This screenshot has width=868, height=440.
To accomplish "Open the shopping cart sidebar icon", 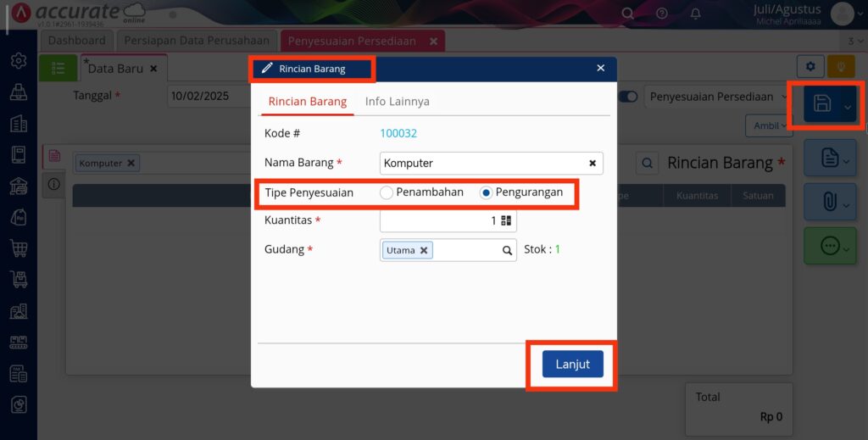I will 19,248.
